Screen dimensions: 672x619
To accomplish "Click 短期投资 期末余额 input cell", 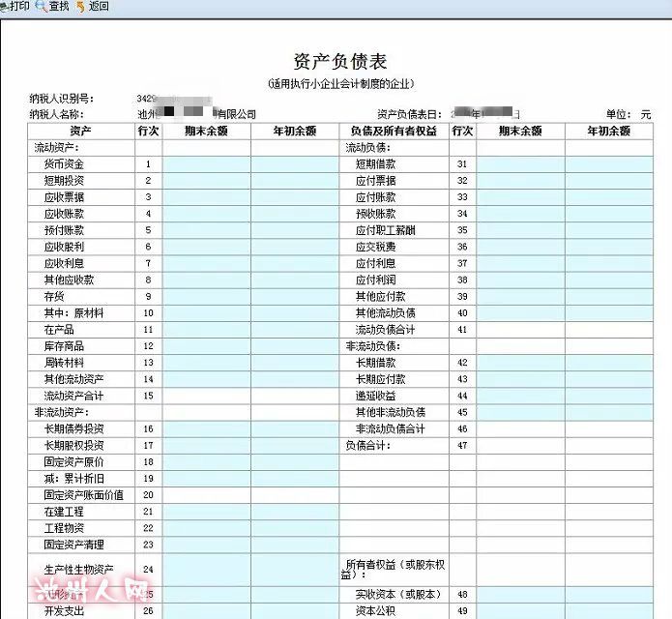I will (207, 181).
